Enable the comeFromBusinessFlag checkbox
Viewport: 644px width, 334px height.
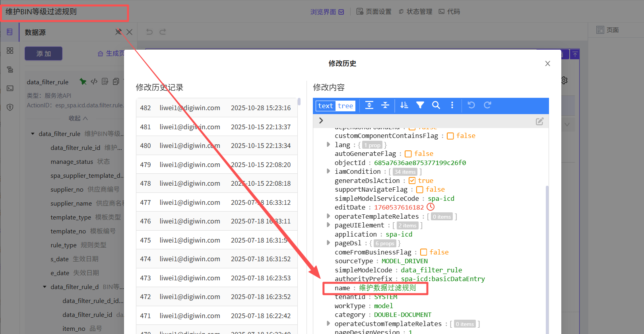coord(424,252)
